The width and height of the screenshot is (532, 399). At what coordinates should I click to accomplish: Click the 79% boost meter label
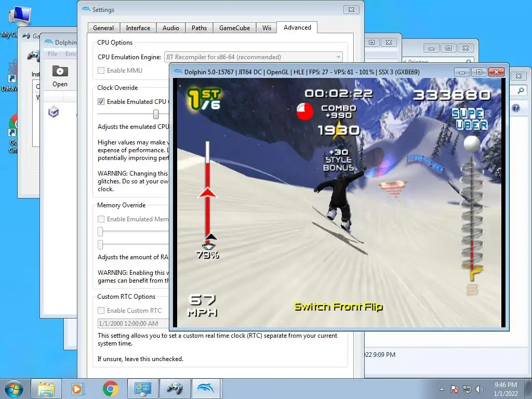(x=208, y=255)
